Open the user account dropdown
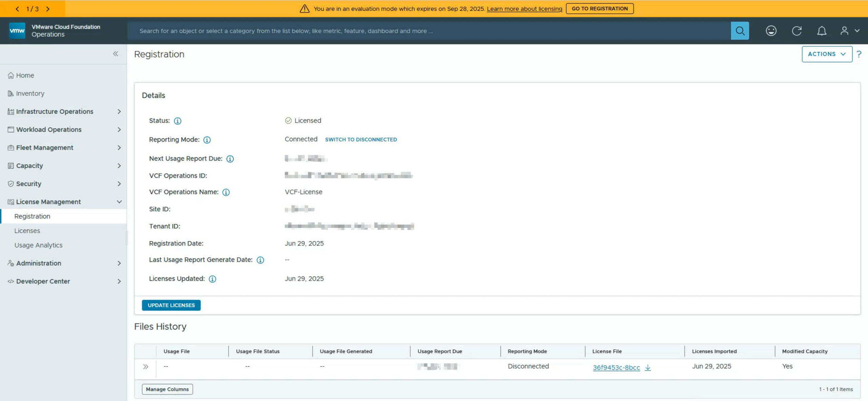 (x=849, y=31)
